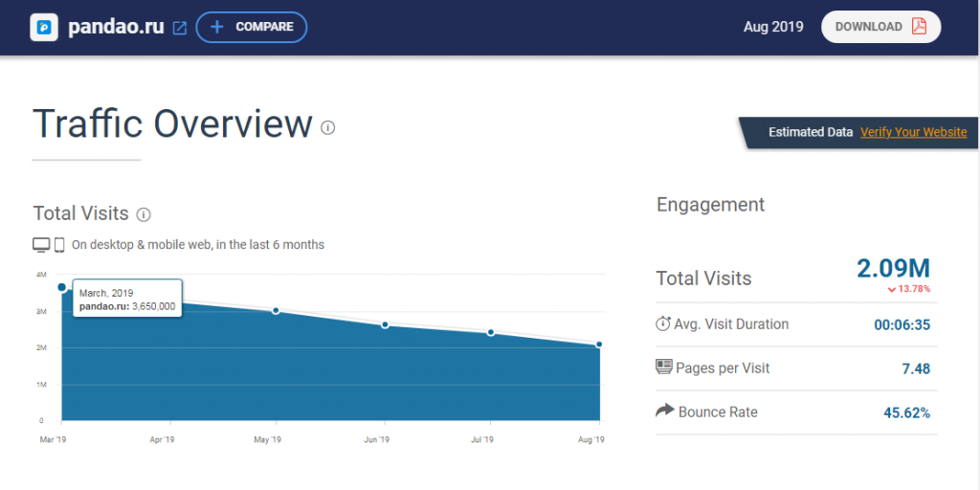980x490 pixels.
Task: Select the Jun '19 data point on chart
Action: point(385,325)
